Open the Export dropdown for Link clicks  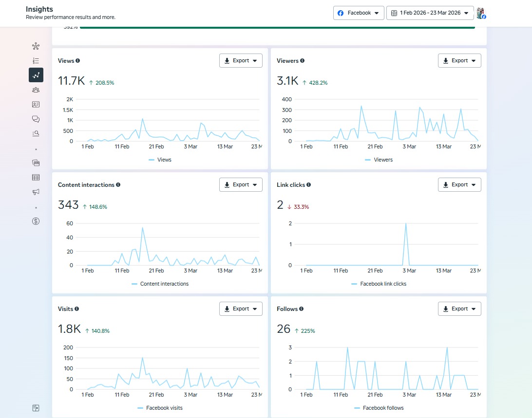[459, 185]
